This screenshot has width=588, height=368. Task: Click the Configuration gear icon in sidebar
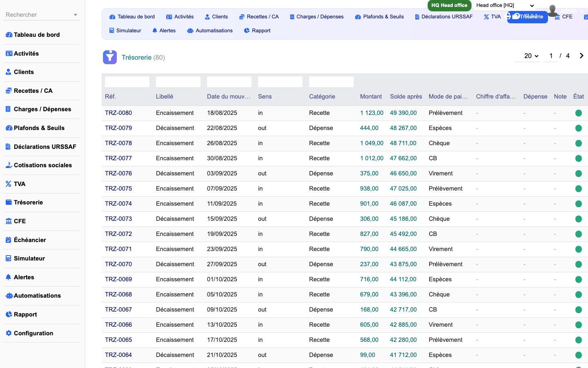coord(9,333)
